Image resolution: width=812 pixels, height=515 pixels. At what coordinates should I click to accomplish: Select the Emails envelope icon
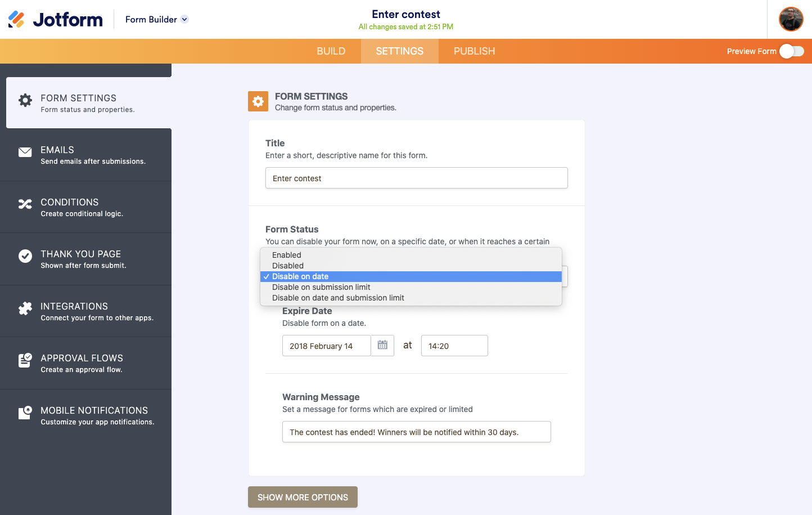[x=25, y=152]
